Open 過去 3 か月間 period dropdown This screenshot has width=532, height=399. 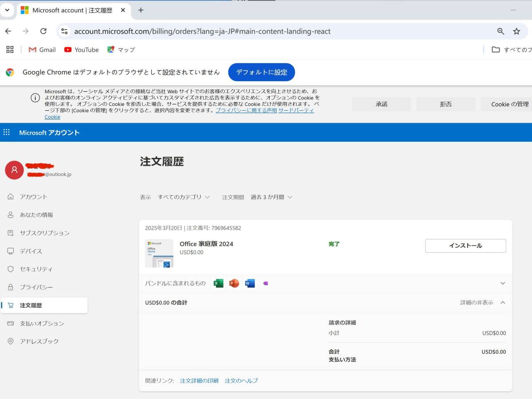coord(271,197)
